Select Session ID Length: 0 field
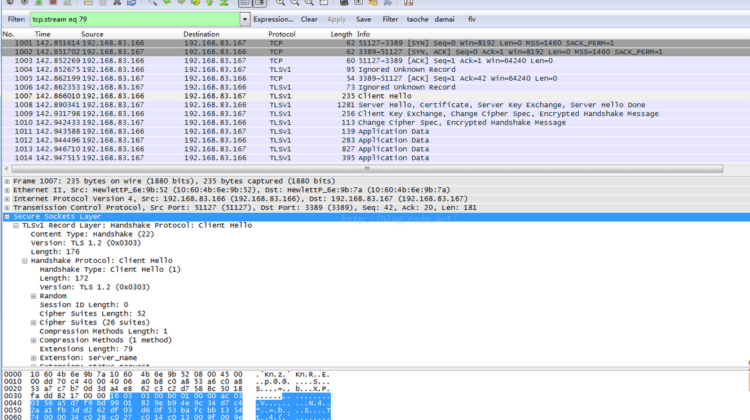This screenshot has width=750, height=420. coord(84,305)
